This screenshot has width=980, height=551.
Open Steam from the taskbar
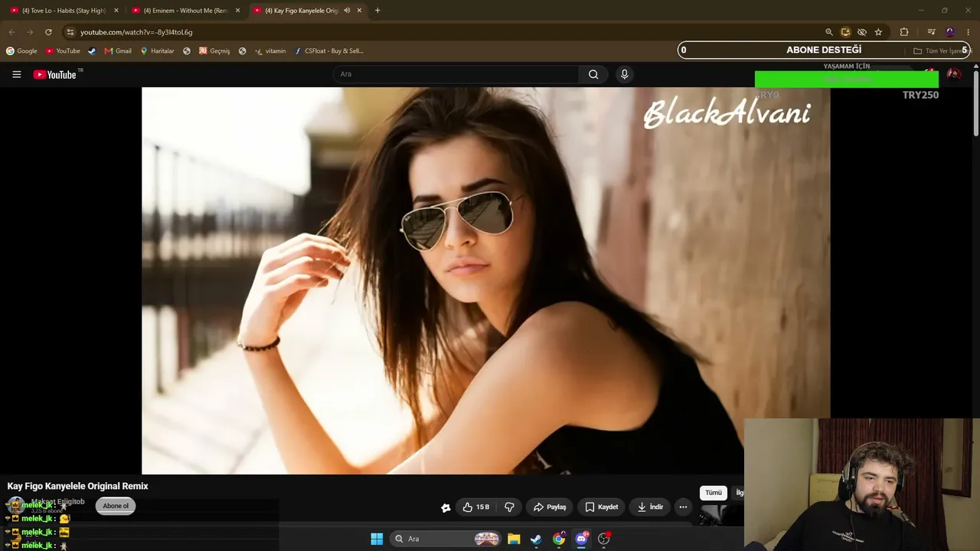[536, 539]
